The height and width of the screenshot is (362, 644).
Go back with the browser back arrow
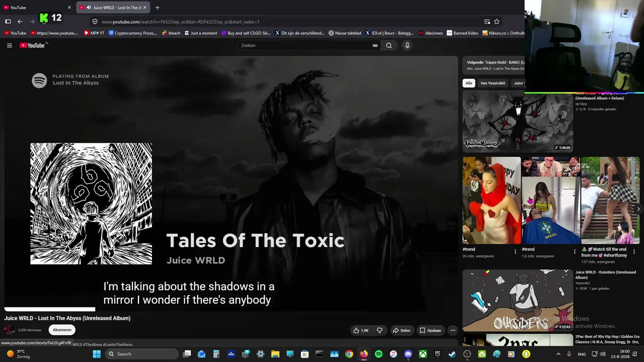(20, 22)
